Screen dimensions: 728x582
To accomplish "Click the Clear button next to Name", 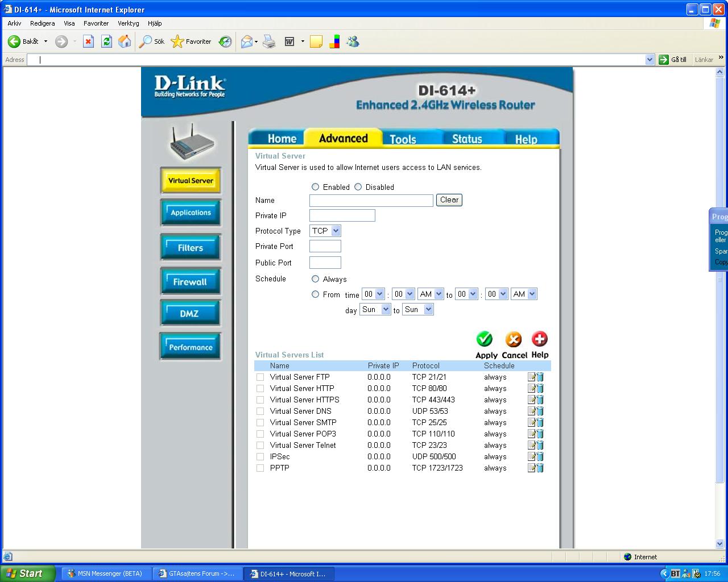I will pos(449,200).
